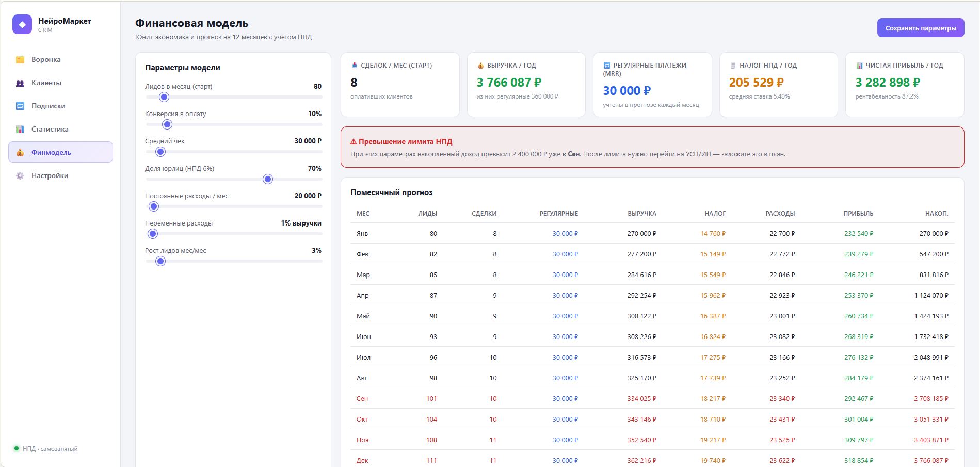Image resolution: width=980 pixels, height=467 pixels.
Task: Click the Июл month cell
Action: point(363,357)
